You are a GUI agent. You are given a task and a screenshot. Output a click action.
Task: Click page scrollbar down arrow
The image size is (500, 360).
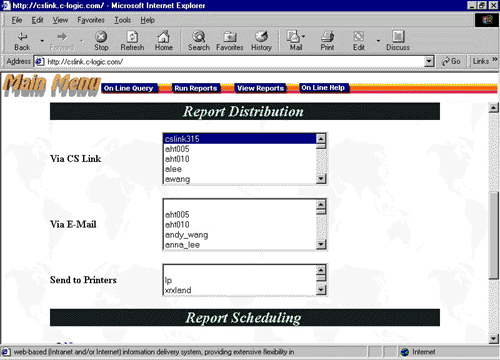[x=493, y=339]
